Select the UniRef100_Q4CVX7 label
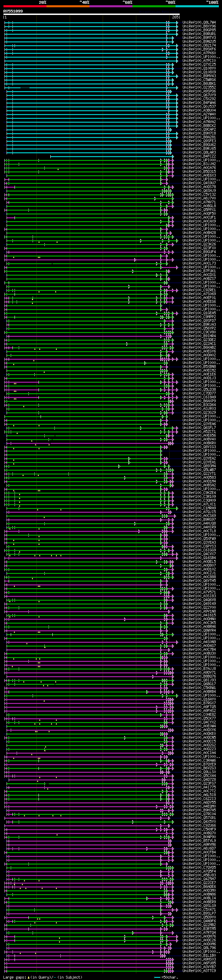Screen dimensions: 222x980 click(x=199, y=554)
